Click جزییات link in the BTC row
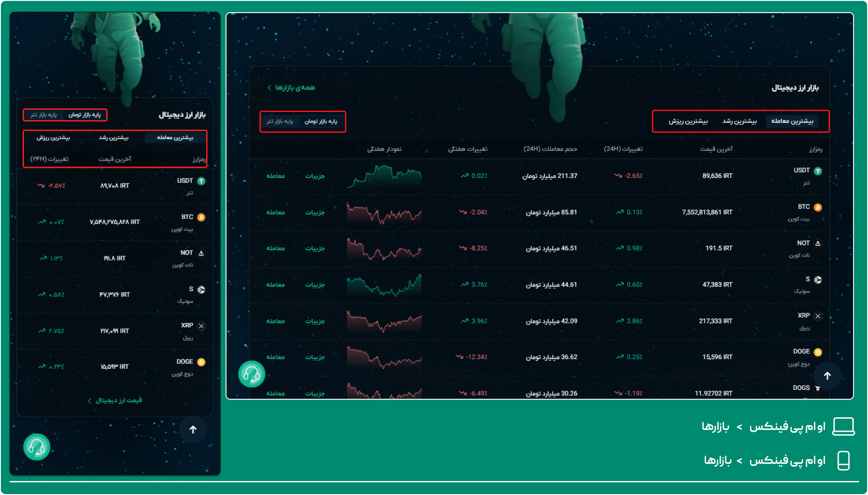 (315, 212)
